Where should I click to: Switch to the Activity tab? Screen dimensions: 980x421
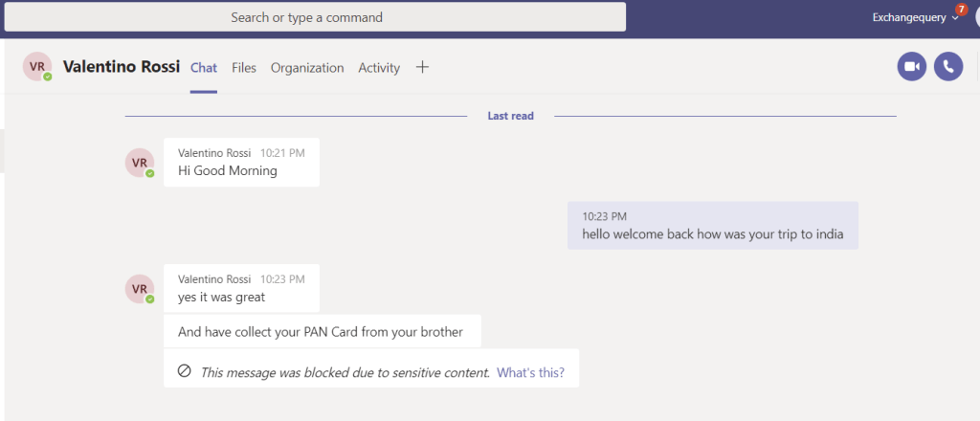pyautogui.click(x=379, y=68)
